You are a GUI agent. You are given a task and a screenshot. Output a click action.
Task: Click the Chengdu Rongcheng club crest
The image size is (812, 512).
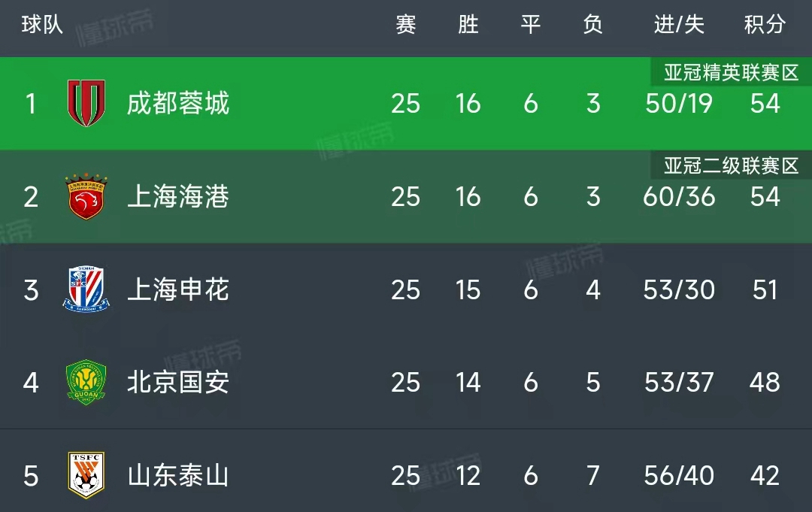[86, 103]
